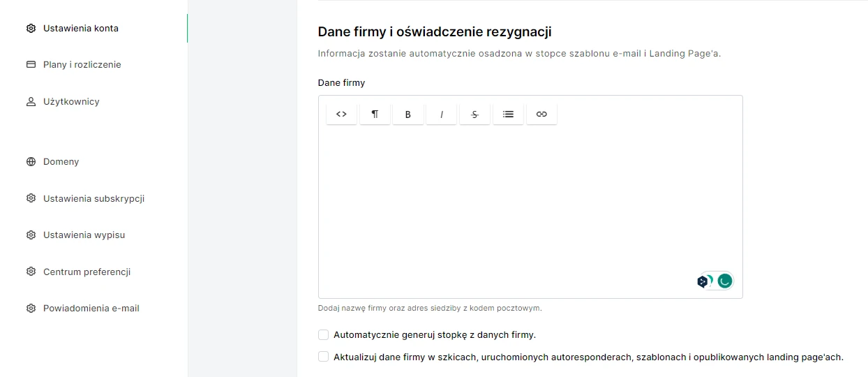The image size is (868, 377).
Task: Click the card icon beside Plany i rozliczenie
Action: [31, 65]
